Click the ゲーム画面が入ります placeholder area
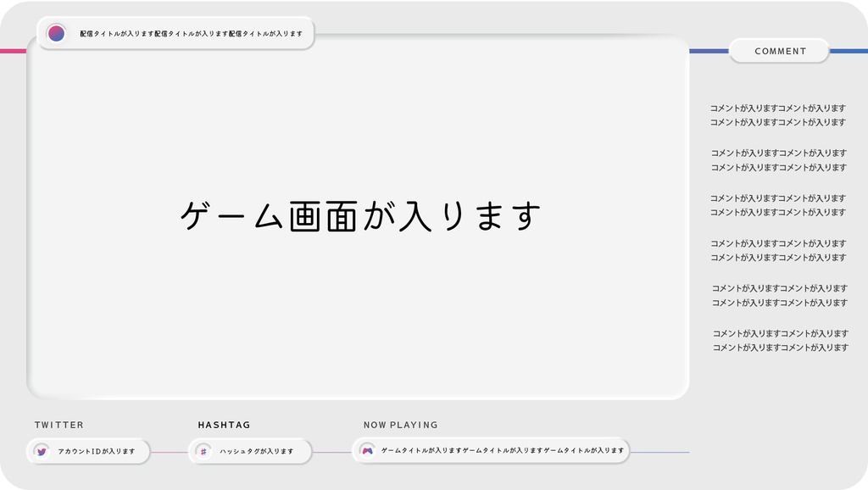 point(360,216)
